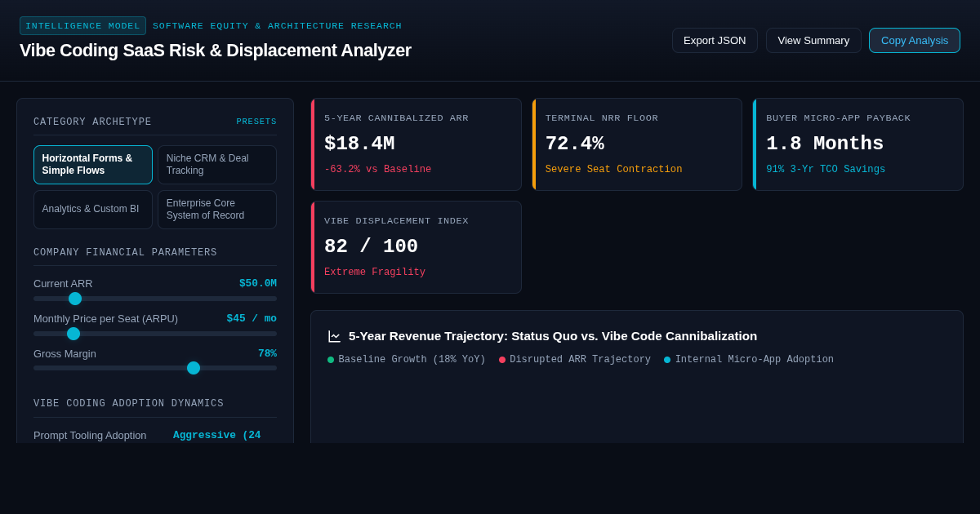Screen dimensions: 980x514
Task: Click the revenue trajectory chart icon
Action: tap(334, 336)
